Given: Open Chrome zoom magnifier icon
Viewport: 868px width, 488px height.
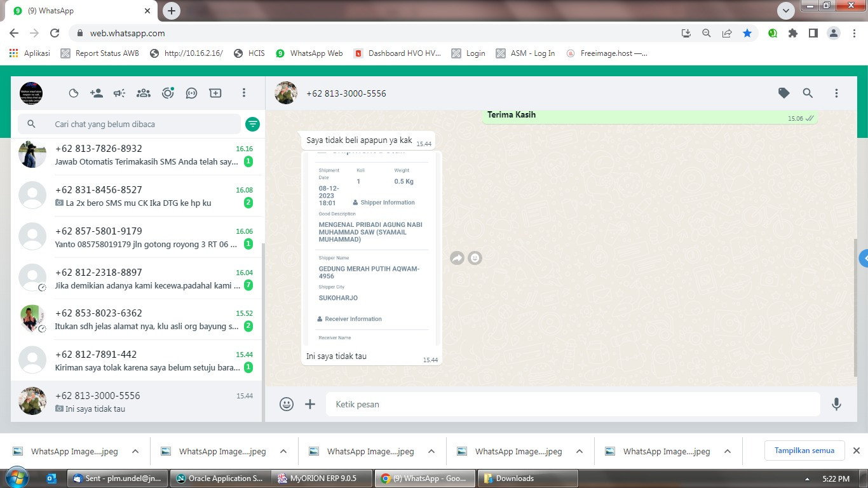Looking at the screenshot, I should pos(706,33).
